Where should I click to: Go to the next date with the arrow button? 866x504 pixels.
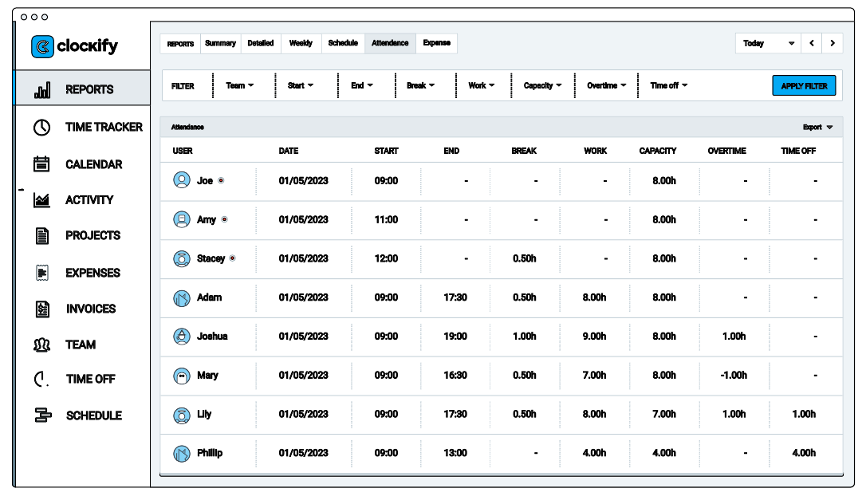tap(832, 43)
